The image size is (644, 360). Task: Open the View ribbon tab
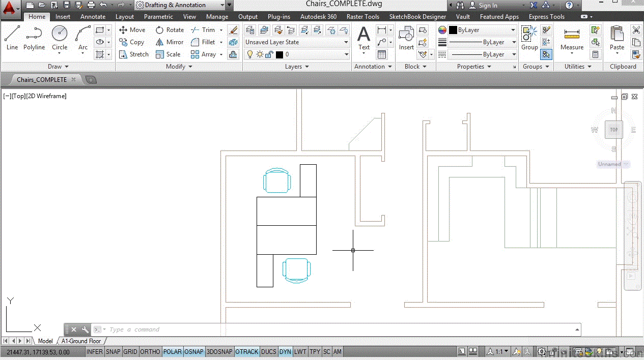(x=189, y=17)
